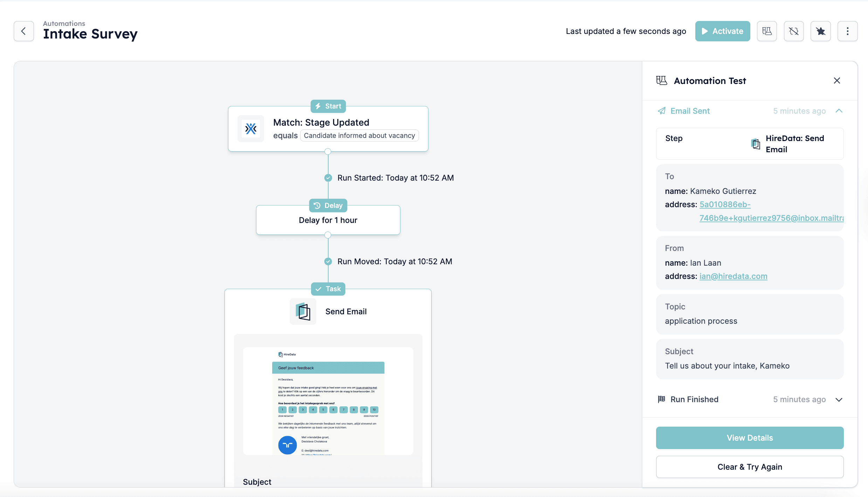Open recipient mailtrap address link
868x497 pixels.
coord(771,211)
